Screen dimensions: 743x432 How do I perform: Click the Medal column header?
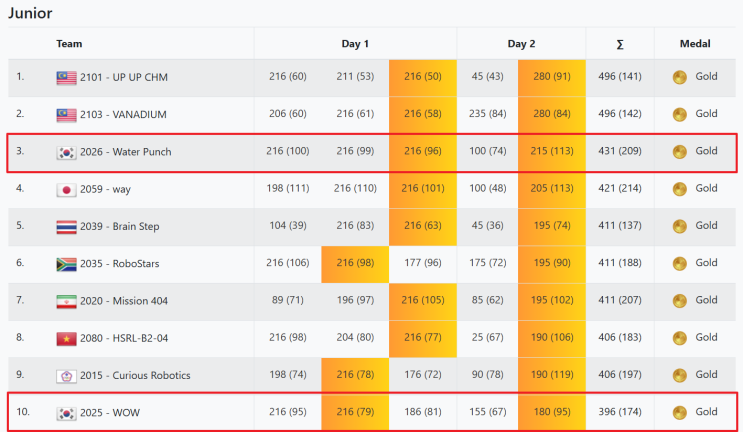tap(695, 44)
